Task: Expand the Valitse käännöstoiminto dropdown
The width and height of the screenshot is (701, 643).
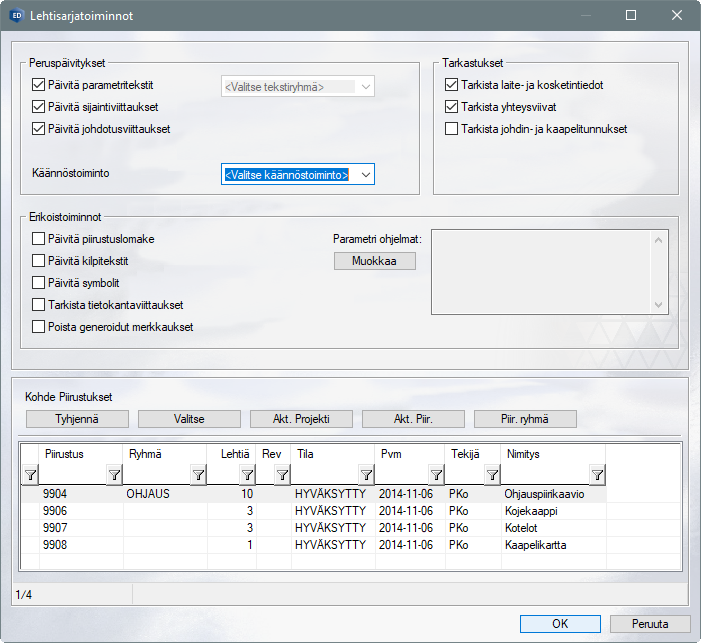Action: 365,175
